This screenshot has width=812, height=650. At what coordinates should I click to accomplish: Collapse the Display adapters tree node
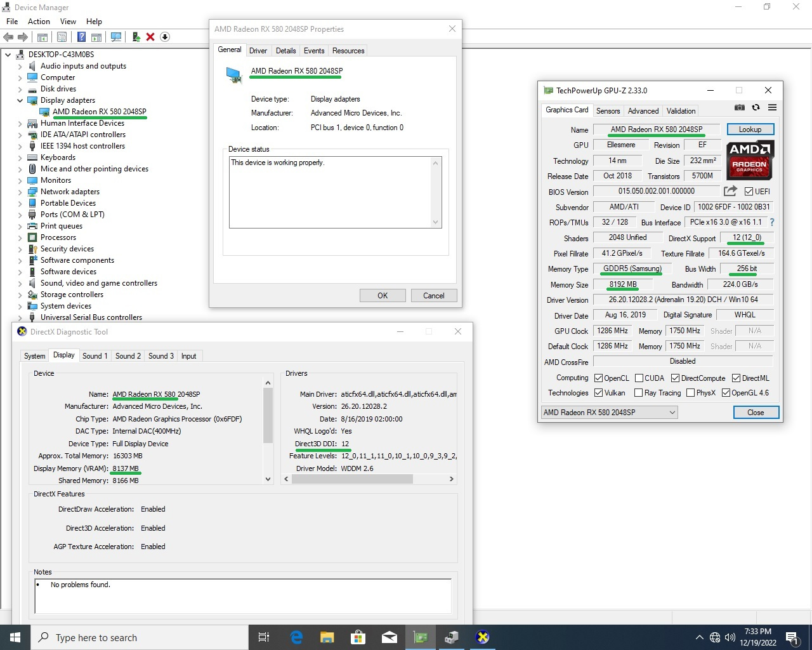click(20, 100)
